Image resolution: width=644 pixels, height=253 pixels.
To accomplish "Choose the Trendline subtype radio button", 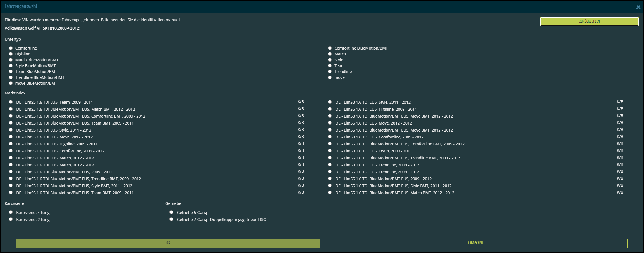I will click(x=330, y=72).
